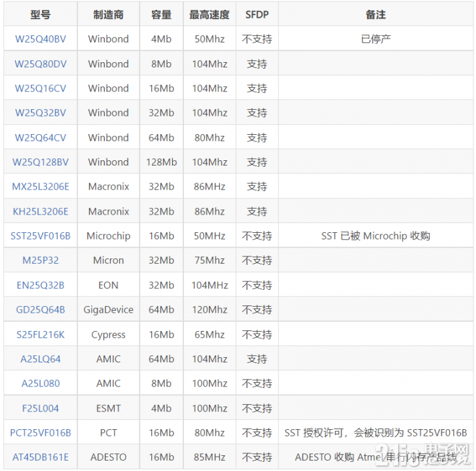Click the 备注 column header
Screen dimensions: 476x471
coord(376,14)
